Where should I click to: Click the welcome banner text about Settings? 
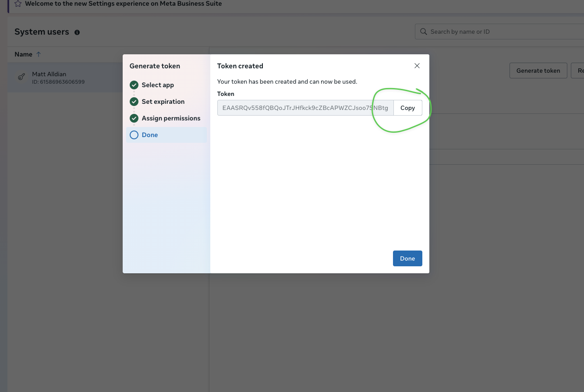click(x=123, y=4)
